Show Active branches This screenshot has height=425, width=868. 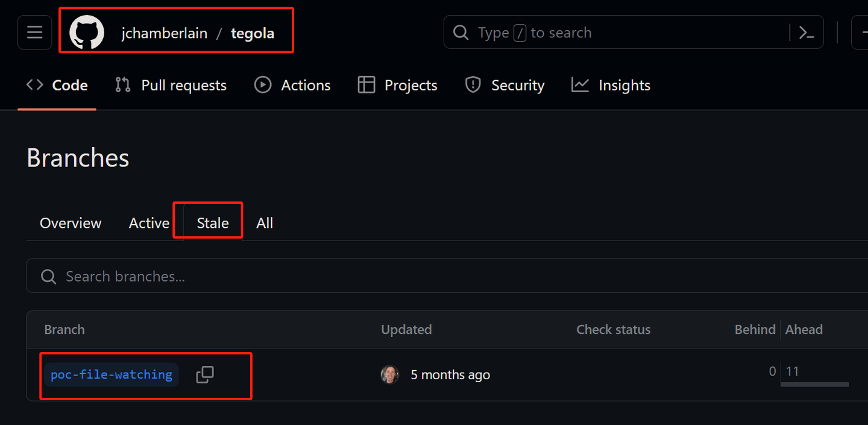[x=149, y=223]
